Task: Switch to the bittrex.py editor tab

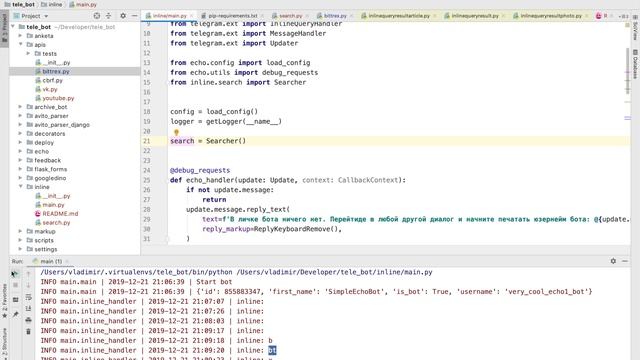Action: point(335,16)
